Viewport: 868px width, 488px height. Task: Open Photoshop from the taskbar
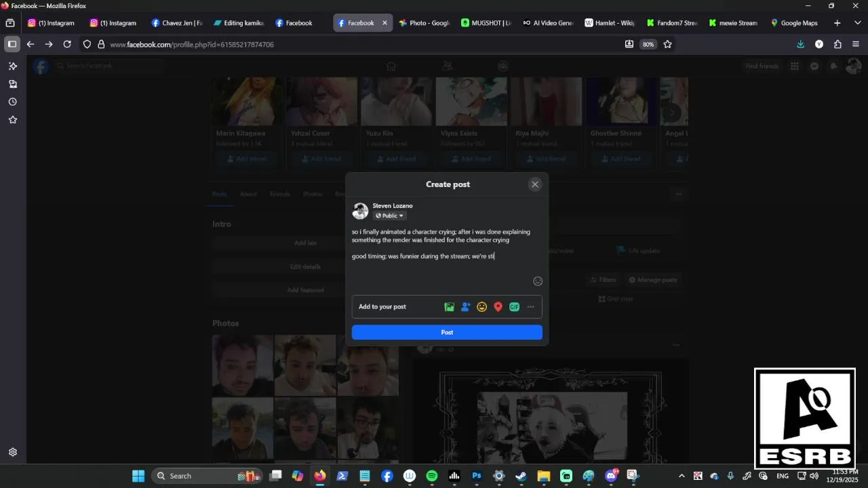coord(477,476)
